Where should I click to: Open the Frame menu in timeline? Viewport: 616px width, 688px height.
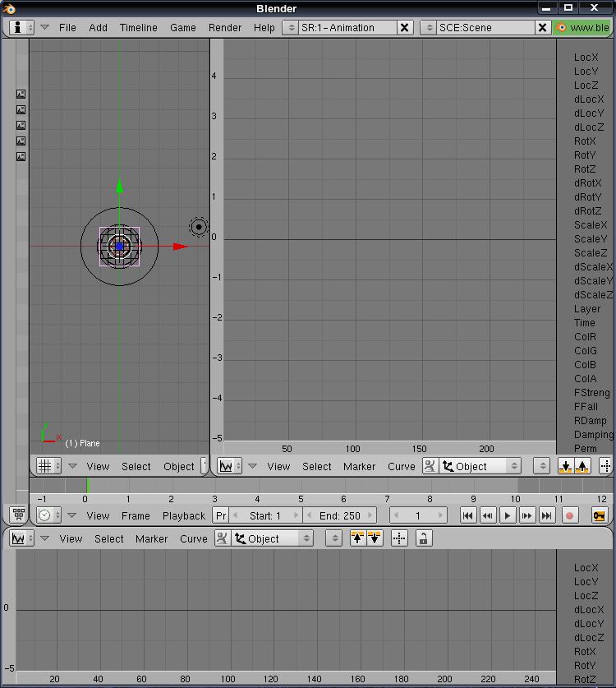click(x=136, y=515)
